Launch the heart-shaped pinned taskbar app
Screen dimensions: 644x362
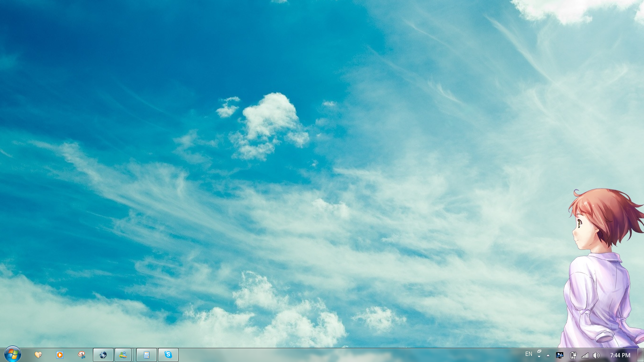[x=38, y=355]
